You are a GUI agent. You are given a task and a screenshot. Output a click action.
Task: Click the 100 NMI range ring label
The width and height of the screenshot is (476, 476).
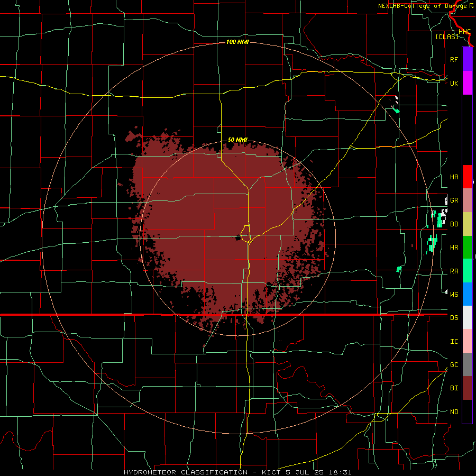click(x=237, y=42)
